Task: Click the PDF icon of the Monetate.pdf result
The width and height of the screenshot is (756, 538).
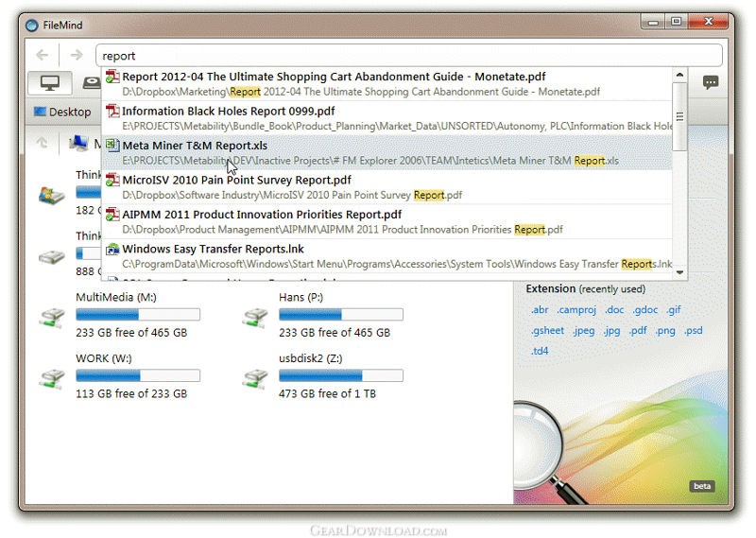Action: pyautogui.click(x=112, y=77)
